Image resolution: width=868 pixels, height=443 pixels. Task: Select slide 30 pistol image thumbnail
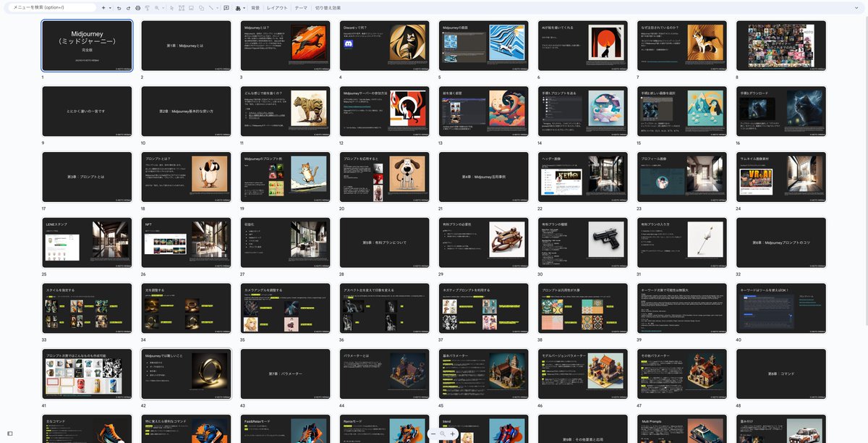click(x=582, y=242)
